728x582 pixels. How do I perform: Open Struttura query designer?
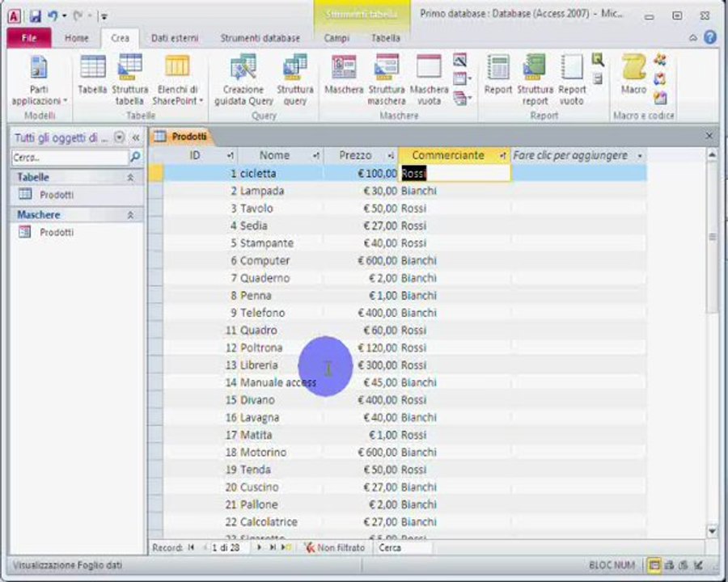pos(294,80)
